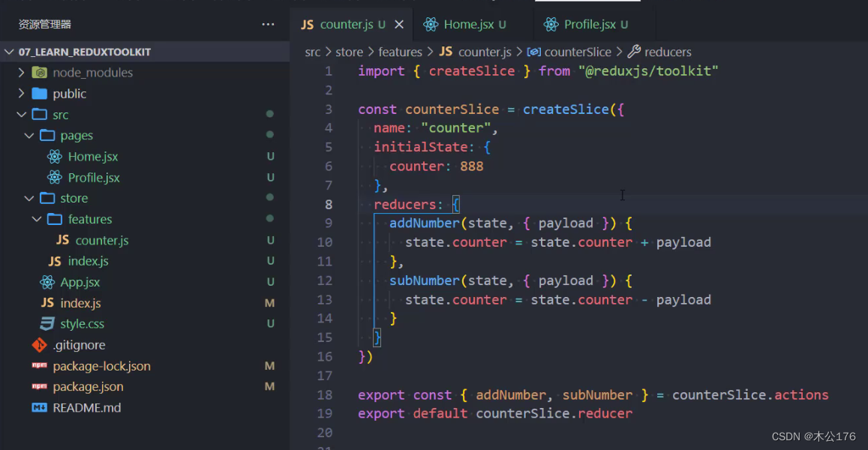Image resolution: width=868 pixels, height=450 pixels.
Task: Collapse the 07_LEARN_REDUXTOOLKIT workspace section
Action: [8, 52]
